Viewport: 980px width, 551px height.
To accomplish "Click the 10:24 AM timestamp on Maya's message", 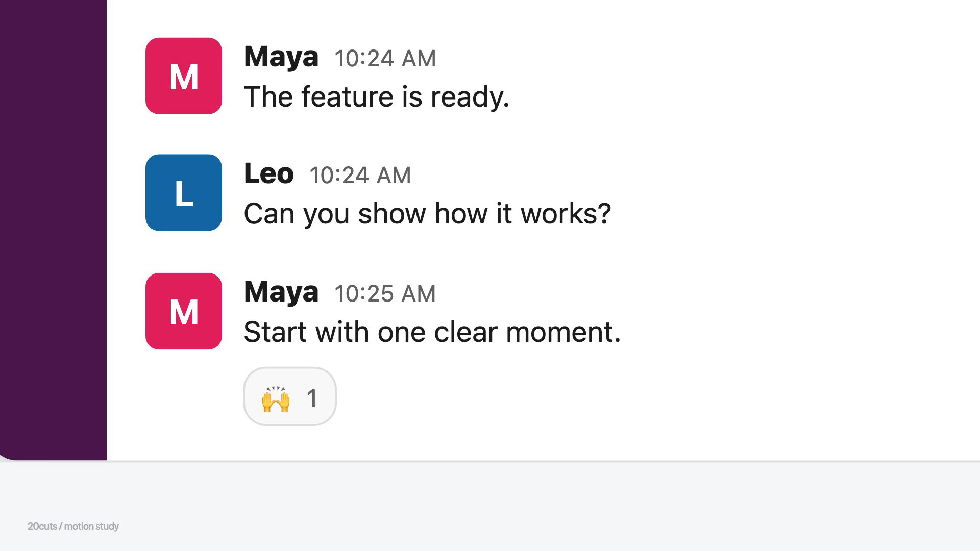I will tap(385, 58).
